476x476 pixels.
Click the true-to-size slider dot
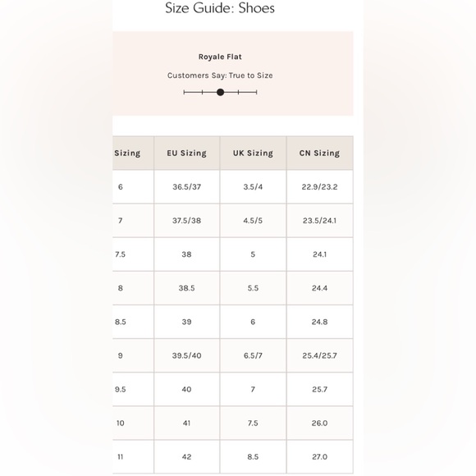click(221, 92)
